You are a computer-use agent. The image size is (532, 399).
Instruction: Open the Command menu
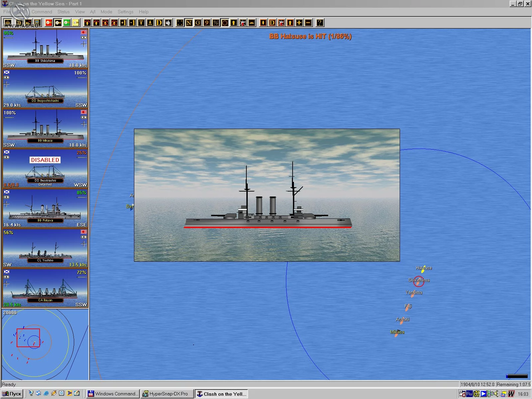point(42,12)
